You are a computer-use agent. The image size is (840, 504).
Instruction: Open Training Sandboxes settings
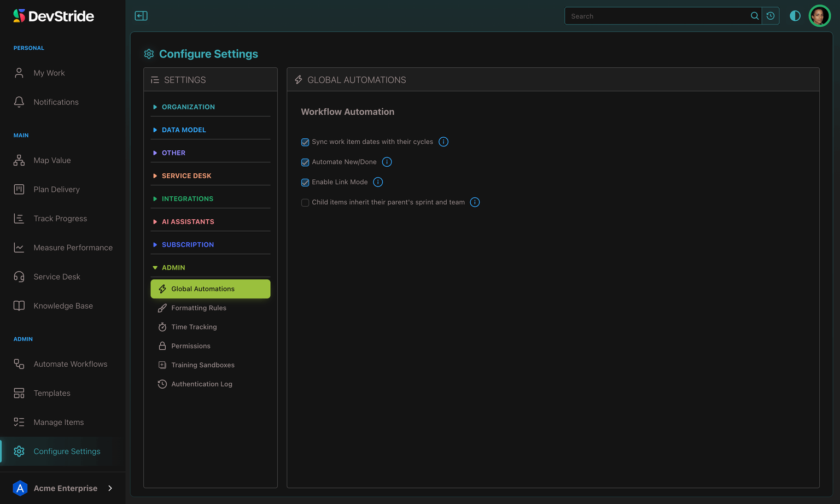211,365
